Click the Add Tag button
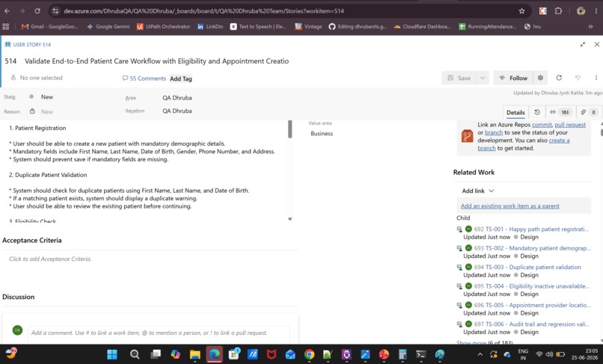This screenshot has height=364, width=603. [181, 78]
